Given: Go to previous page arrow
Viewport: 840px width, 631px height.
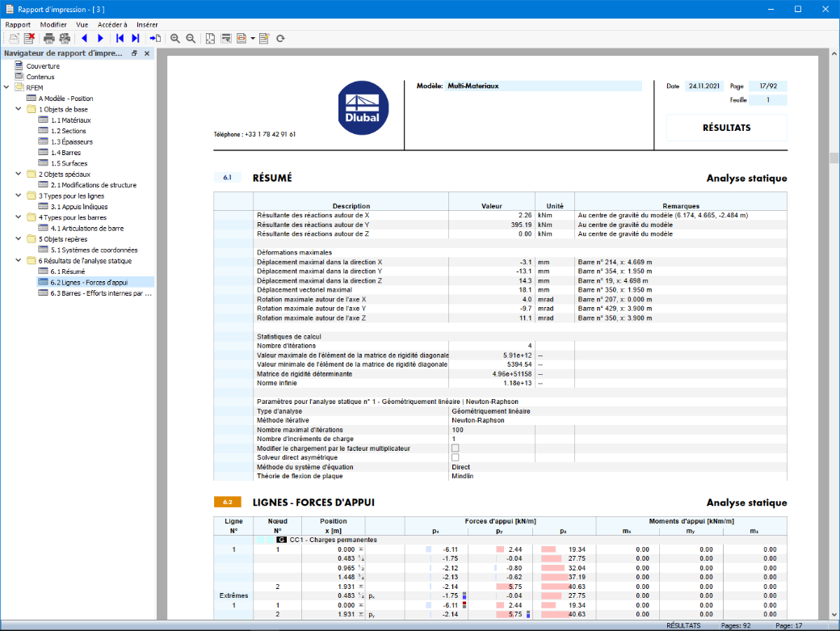Looking at the screenshot, I should 85,38.
